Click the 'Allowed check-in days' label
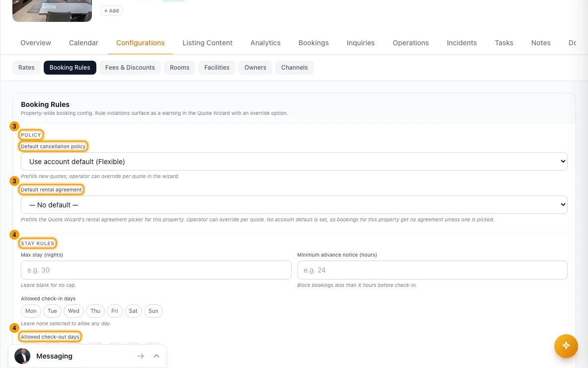This screenshot has width=588, height=368. [48, 298]
